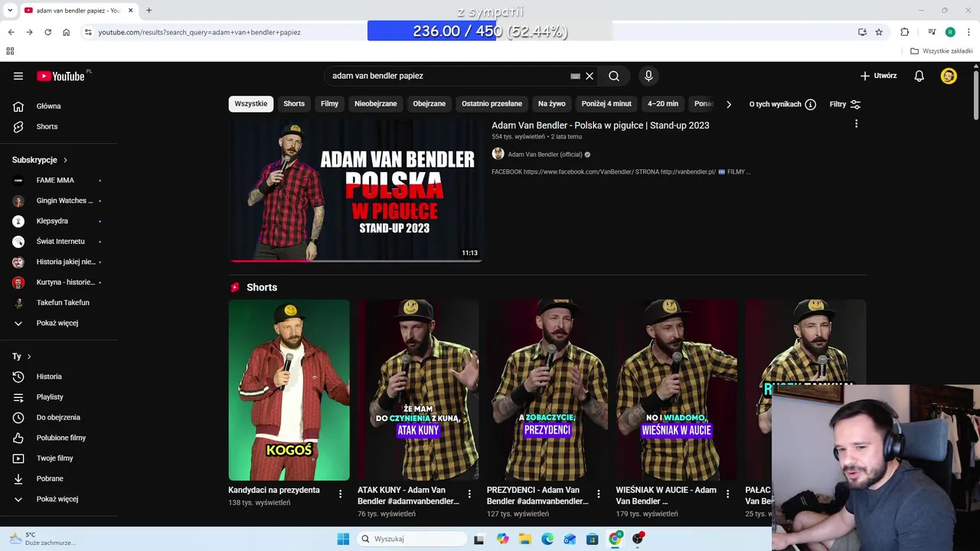Open options for PREZYDENCI short
This screenshot has width=980, height=551.
(599, 494)
